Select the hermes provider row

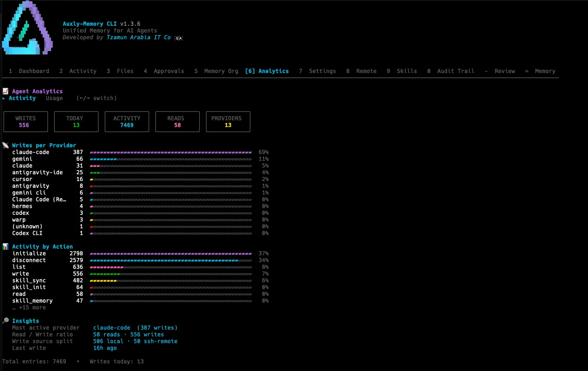[x=140, y=206]
